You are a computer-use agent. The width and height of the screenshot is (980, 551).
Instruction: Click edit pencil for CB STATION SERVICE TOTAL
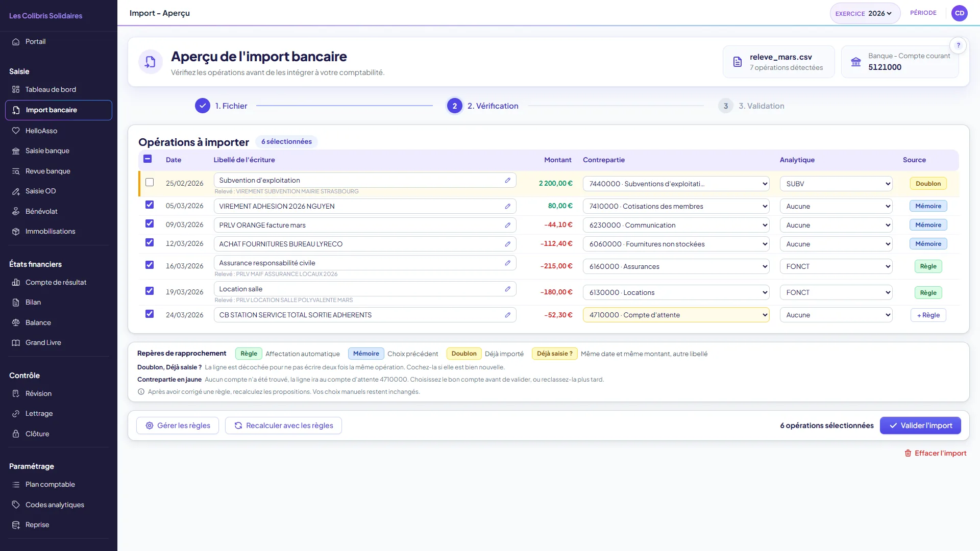[507, 315]
